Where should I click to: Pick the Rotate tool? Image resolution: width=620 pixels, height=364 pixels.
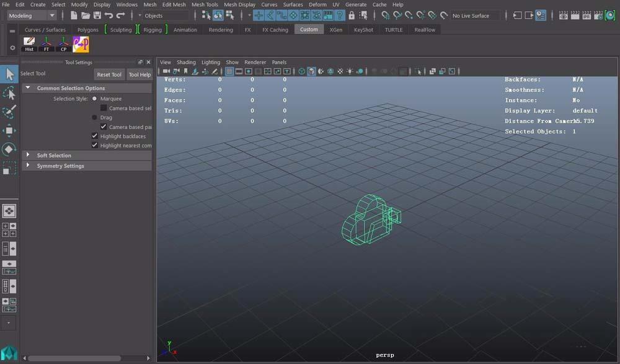tap(9, 149)
